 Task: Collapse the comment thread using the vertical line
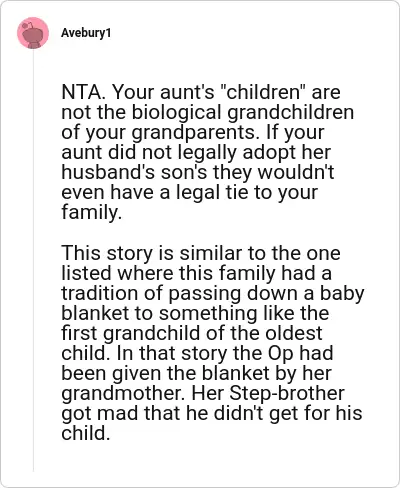(33, 260)
